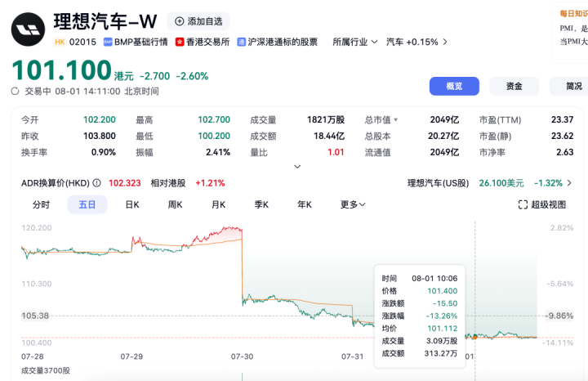Screen dimensions: 588x381
Task: Click the 超级视图 fullscreen icon
Action: (523, 204)
